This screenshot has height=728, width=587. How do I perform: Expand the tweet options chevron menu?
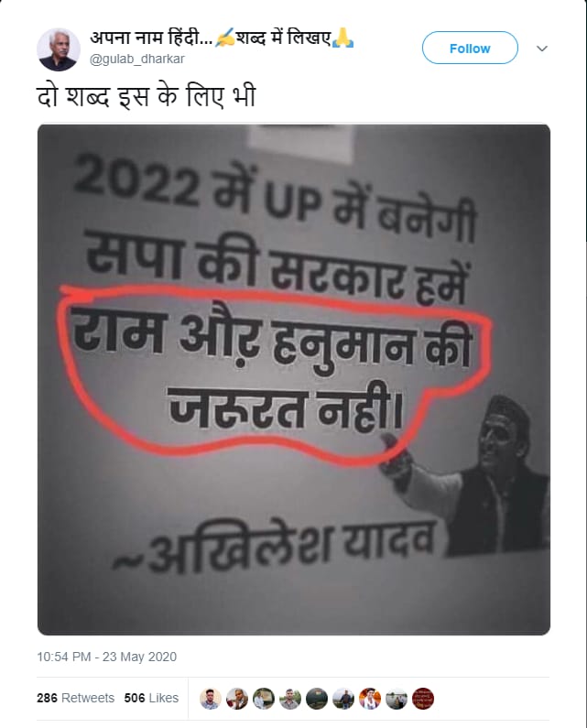tap(541, 49)
